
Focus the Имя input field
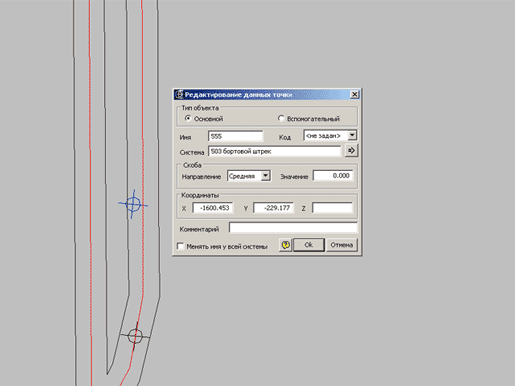[235, 136]
